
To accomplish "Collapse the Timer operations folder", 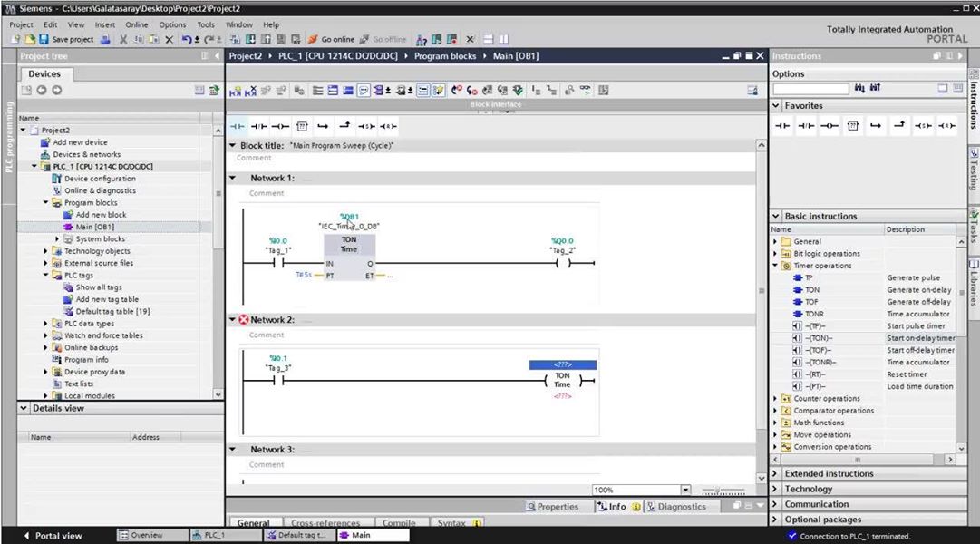I will (776, 266).
